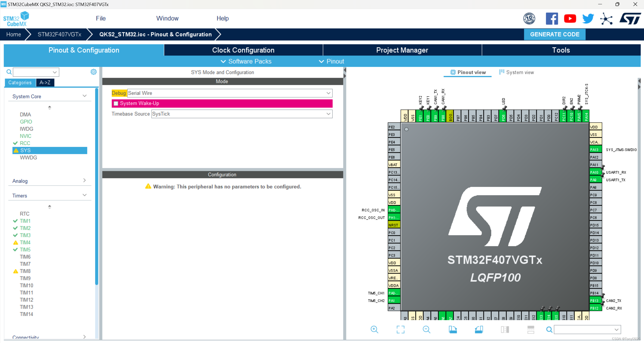Open the categories settings gear
644x343 pixels.
click(x=93, y=72)
